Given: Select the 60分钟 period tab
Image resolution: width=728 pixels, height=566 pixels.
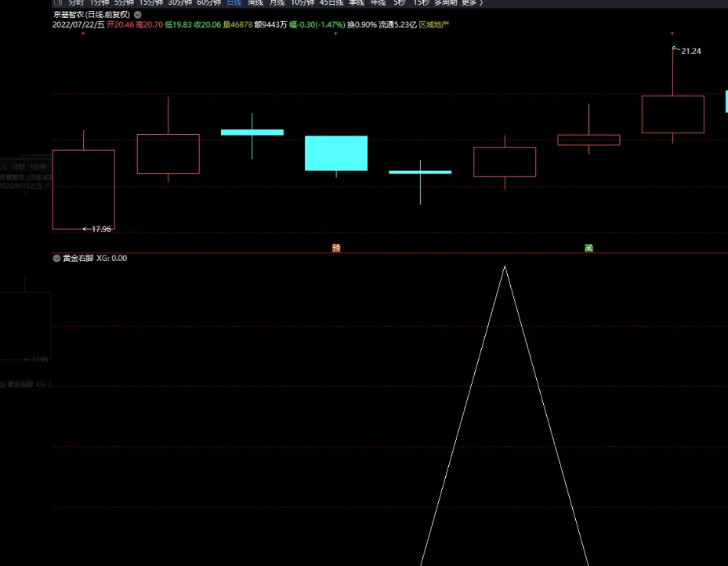Looking at the screenshot, I should (x=208, y=2).
